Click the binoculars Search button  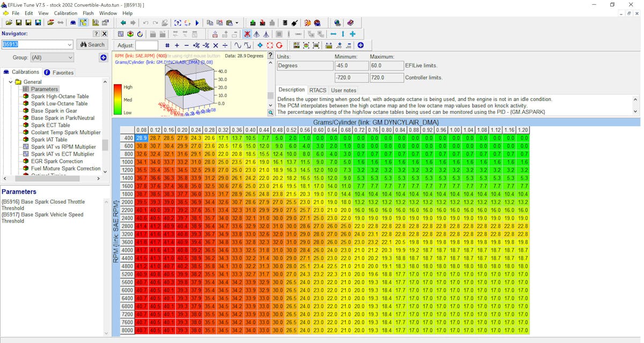(x=92, y=45)
